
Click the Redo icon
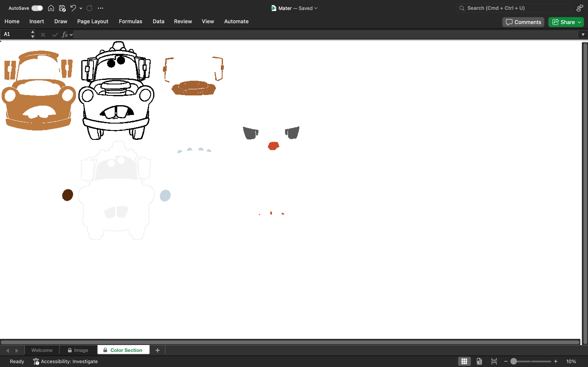(x=89, y=8)
